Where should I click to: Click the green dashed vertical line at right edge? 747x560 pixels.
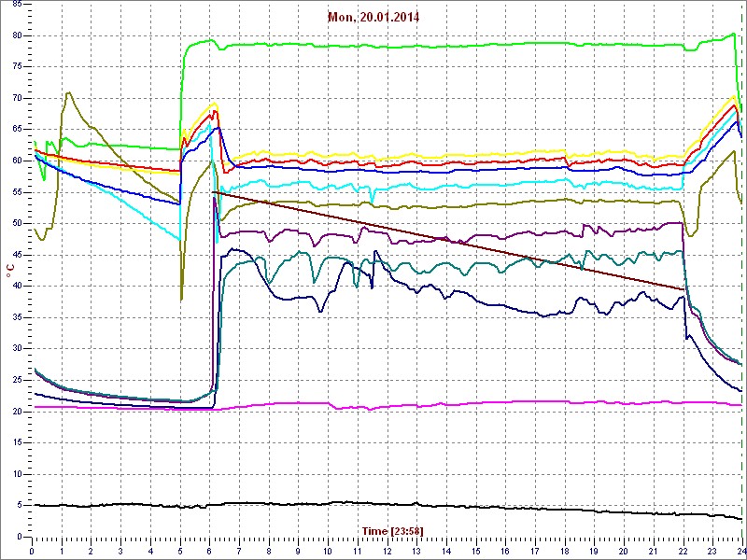click(741, 280)
